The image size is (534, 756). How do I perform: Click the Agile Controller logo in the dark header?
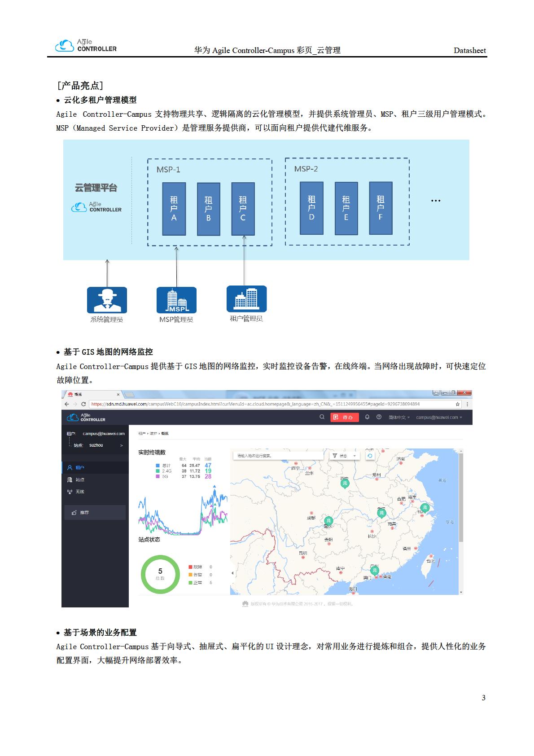(x=86, y=418)
